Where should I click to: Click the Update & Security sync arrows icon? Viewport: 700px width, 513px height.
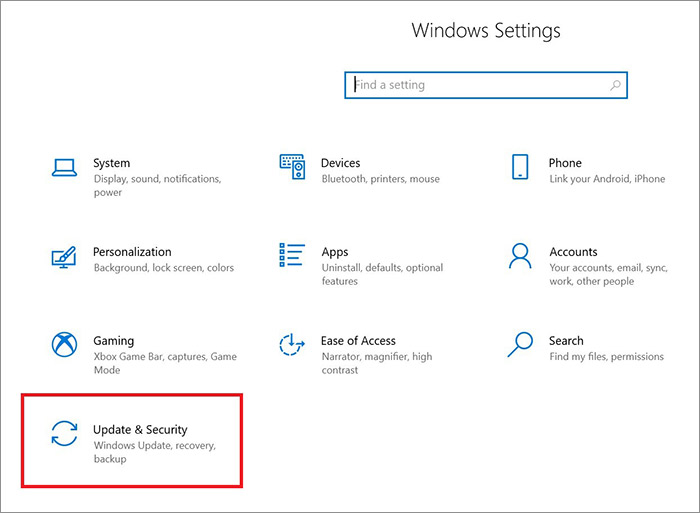coord(64,433)
